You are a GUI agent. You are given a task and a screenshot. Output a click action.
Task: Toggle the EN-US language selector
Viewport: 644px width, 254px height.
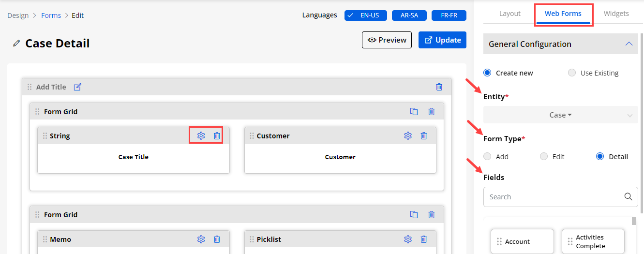tap(365, 15)
